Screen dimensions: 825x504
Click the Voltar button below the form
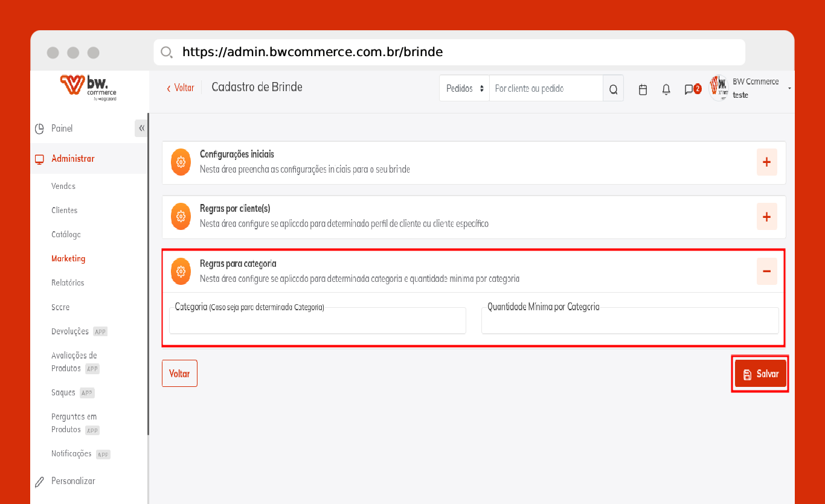click(179, 374)
